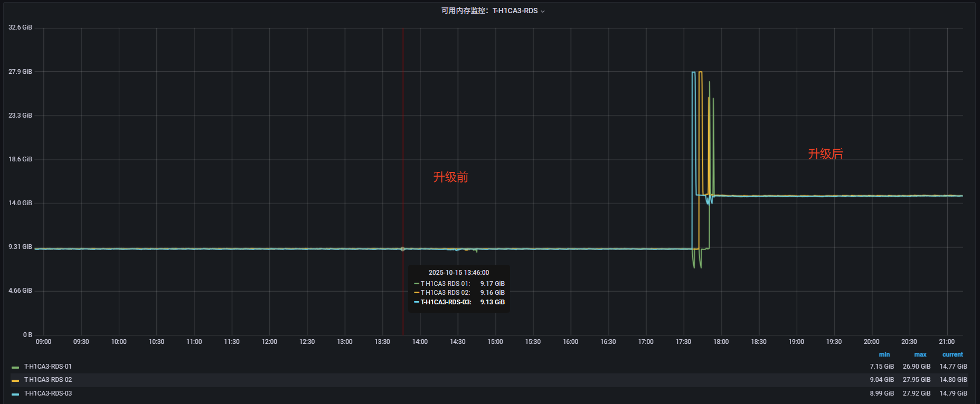Toggle T-H1CA3-RDS-02 series in legend

[x=48, y=380]
